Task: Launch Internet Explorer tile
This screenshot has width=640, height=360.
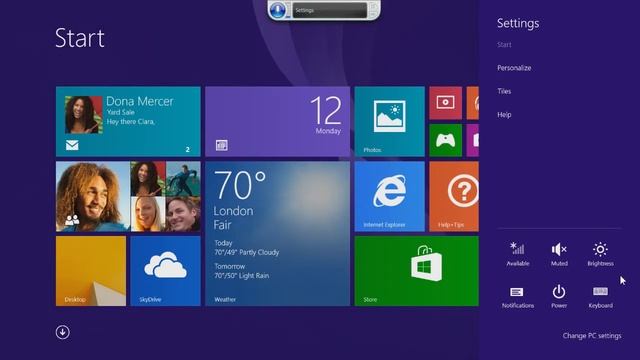Action: 389,196
